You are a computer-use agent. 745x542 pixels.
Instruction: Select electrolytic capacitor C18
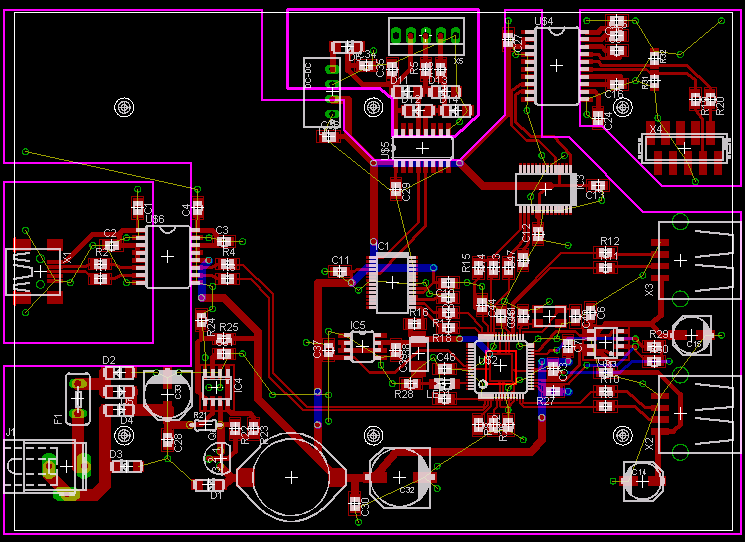(x=692, y=335)
